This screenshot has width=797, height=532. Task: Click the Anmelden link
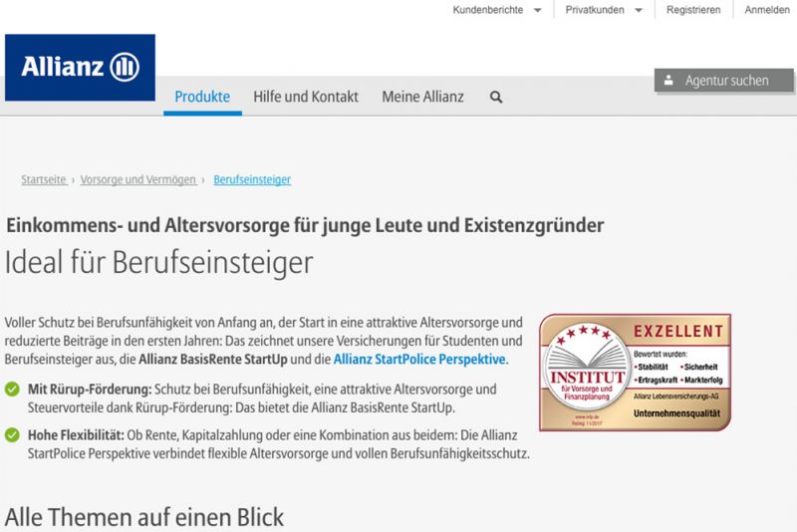pos(767,10)
